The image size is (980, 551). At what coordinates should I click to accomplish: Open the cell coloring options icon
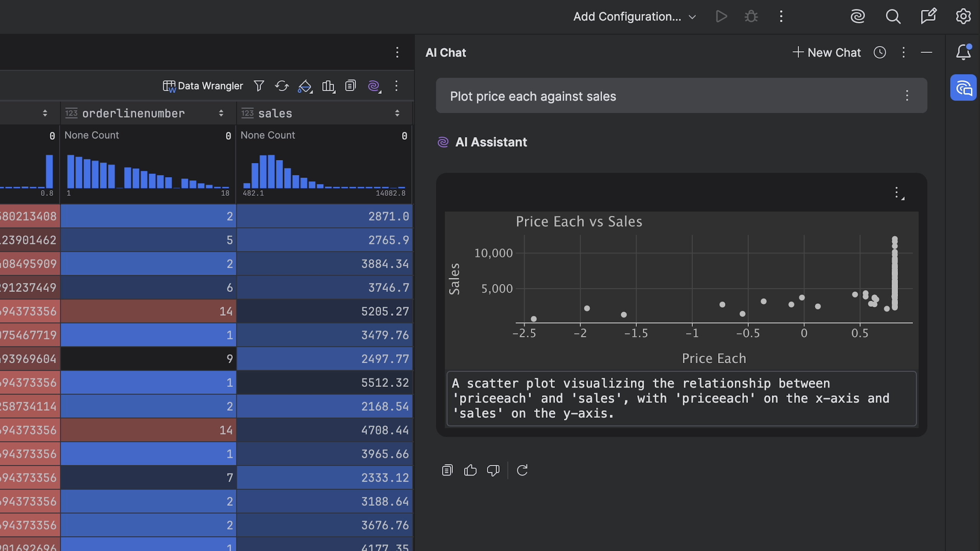[305, 86]
